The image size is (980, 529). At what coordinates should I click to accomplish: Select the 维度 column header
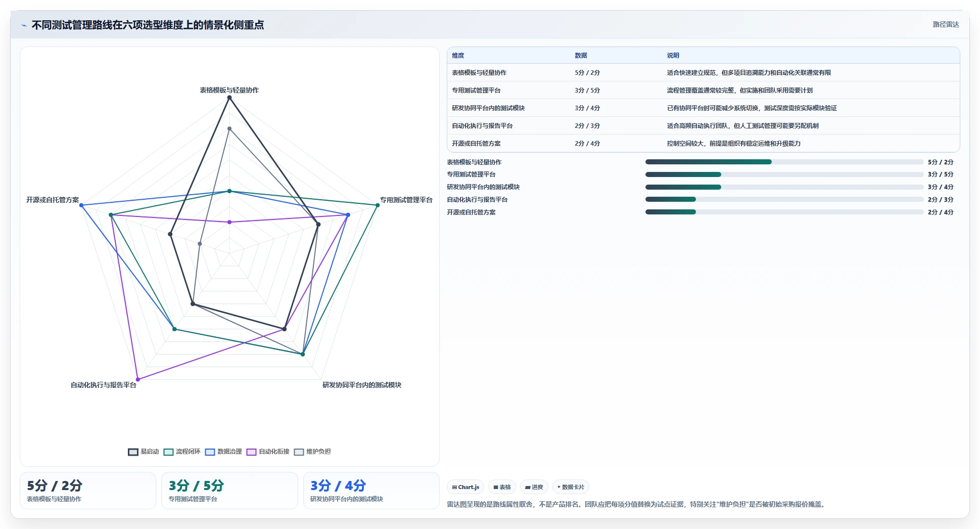tap(458, 56)
